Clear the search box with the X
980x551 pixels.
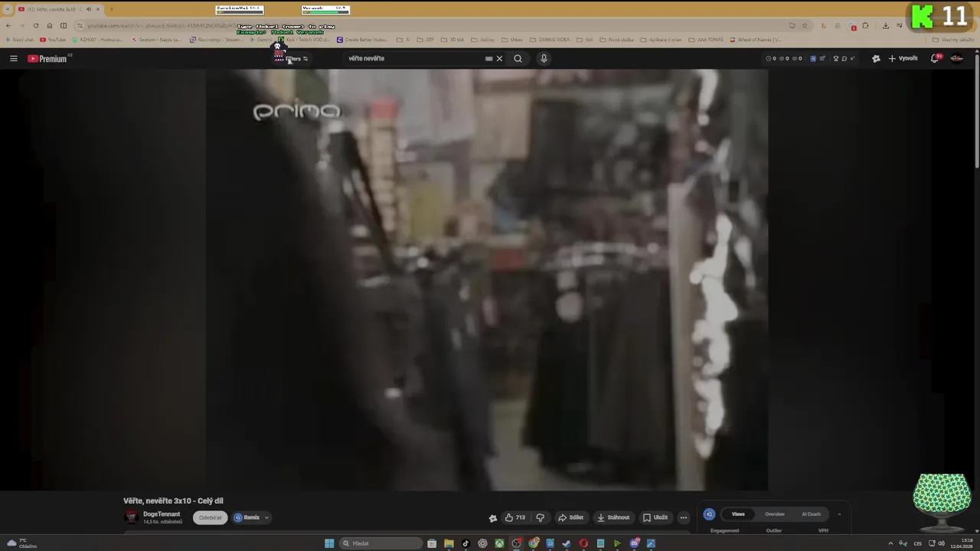(499, 58)
